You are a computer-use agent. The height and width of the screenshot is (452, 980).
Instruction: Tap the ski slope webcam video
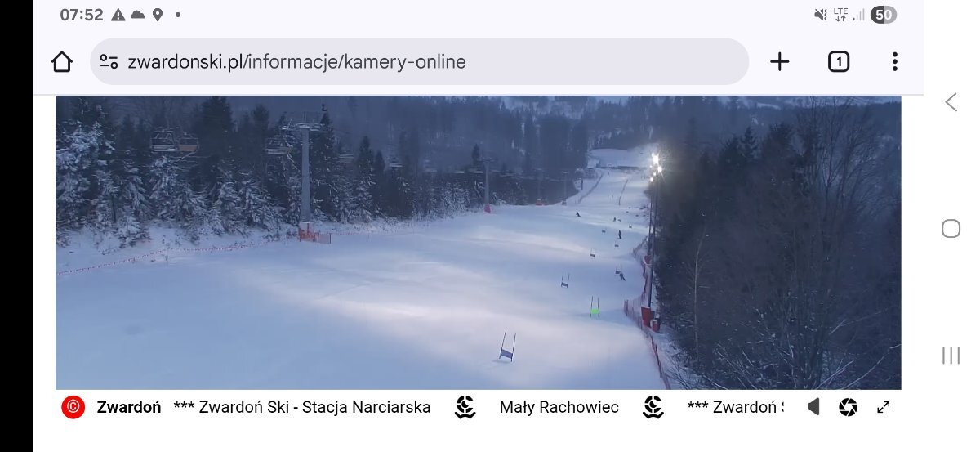click(478, 243)
